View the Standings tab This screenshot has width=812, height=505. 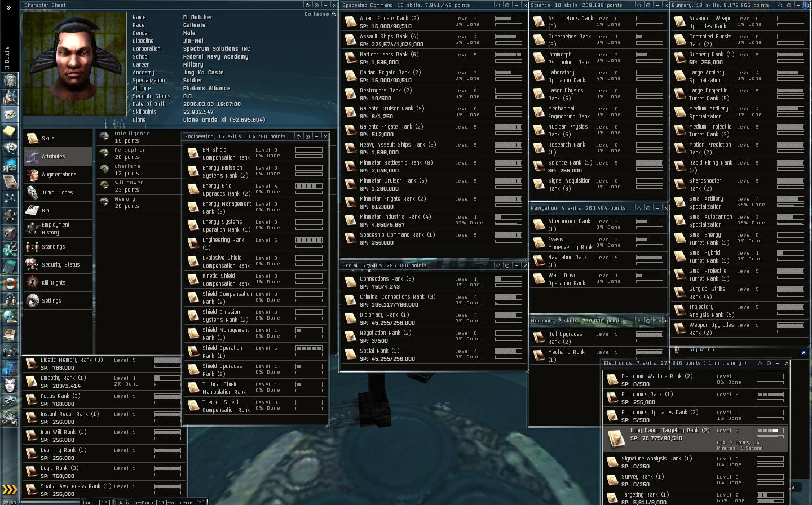pyautogui.click(x=58, y=246)
